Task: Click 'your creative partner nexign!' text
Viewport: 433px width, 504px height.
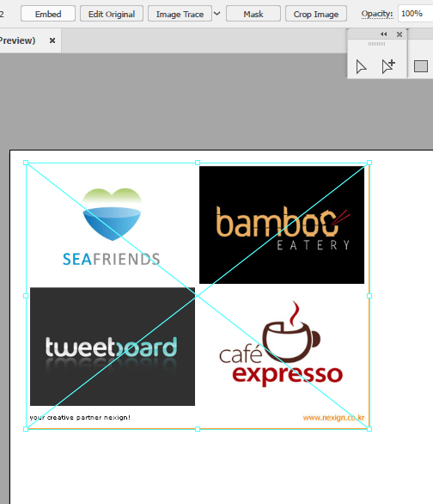Action: [80, 417]
